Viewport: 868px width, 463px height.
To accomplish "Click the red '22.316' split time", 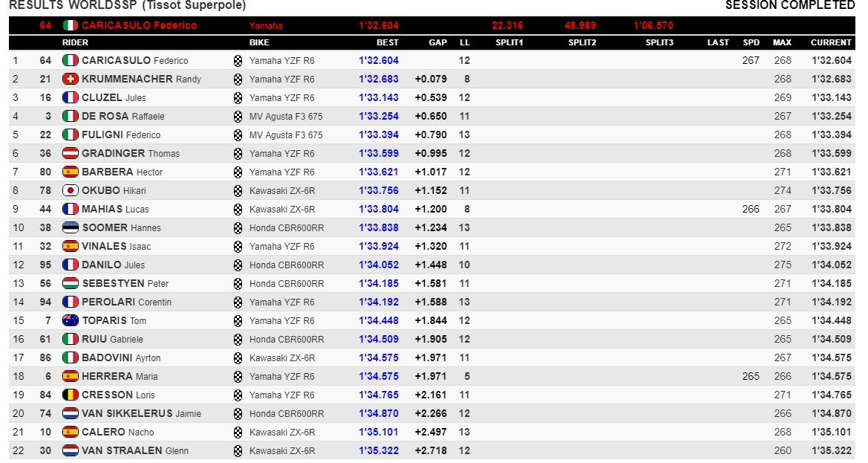I will [508, 25].
